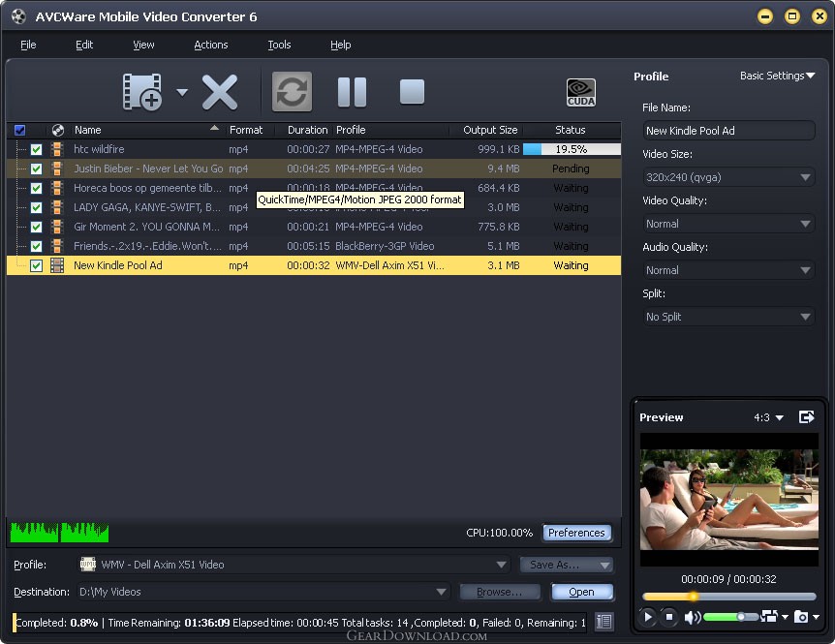Open the Help menu
This screenshot has height=644, width=835.
(x=340, y=45)
